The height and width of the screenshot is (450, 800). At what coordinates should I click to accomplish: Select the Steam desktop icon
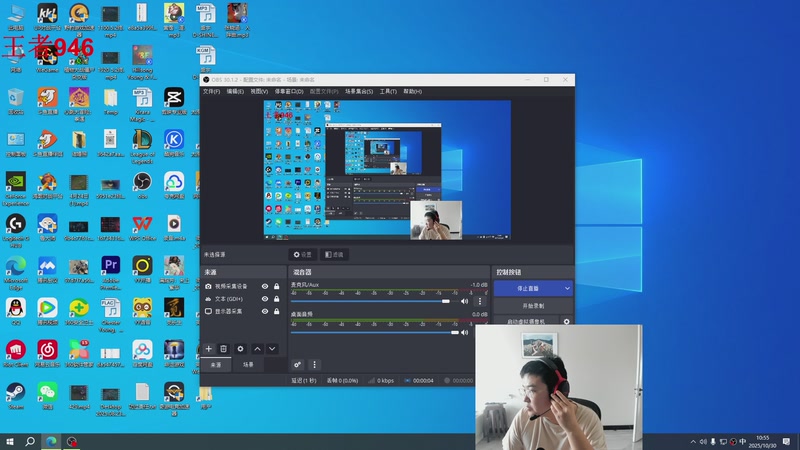click(16, 396)
